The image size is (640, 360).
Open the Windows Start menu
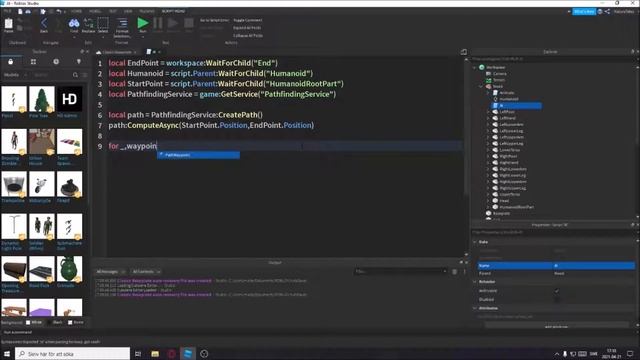coord(7,353)
